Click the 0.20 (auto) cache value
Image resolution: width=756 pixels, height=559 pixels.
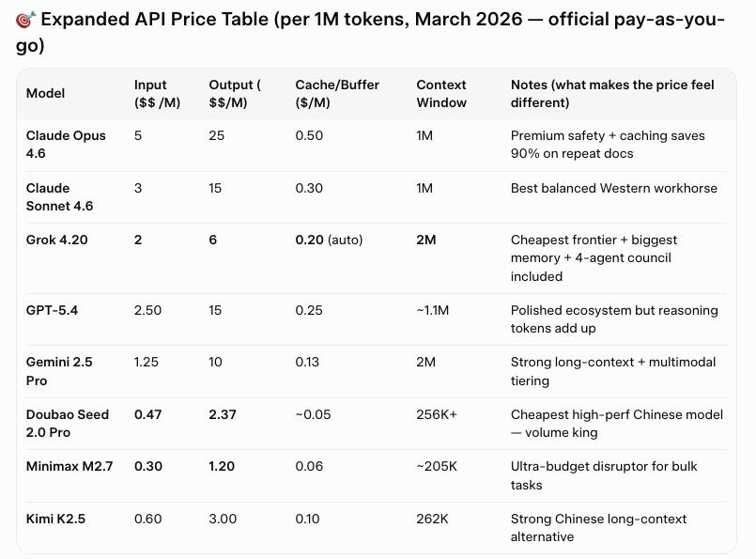329,241
